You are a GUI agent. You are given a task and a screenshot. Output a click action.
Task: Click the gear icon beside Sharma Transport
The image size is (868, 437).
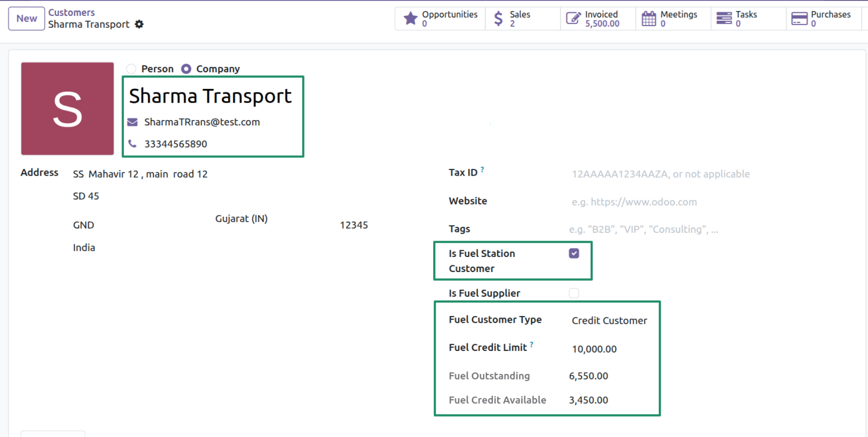tap(139, 24)
